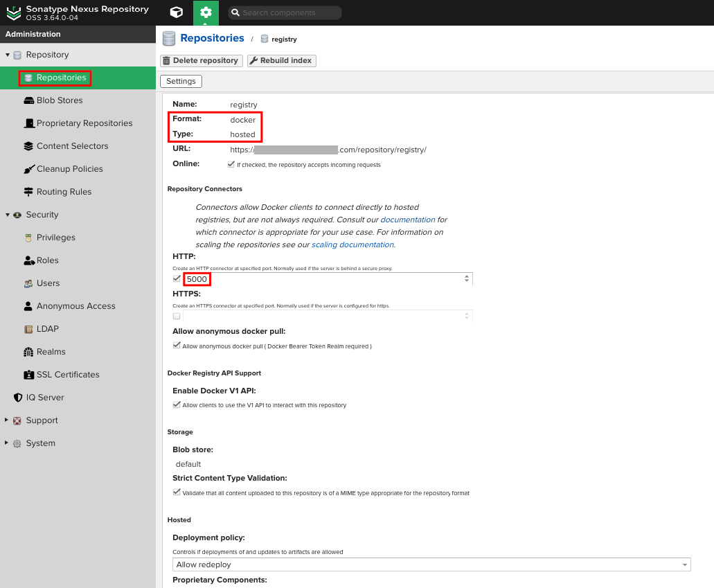Click the Anonymous Access person icon

pyautogui.click(x=28, y=306)
